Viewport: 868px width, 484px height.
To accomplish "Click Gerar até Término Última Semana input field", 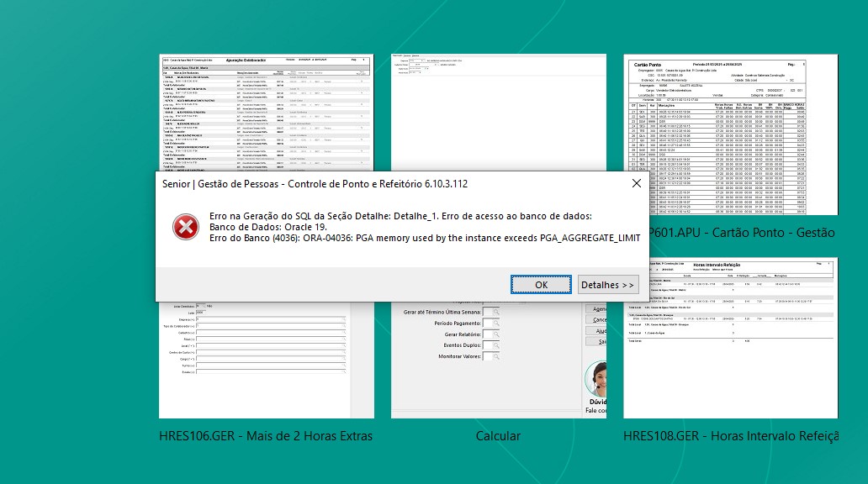I will 488,312.
